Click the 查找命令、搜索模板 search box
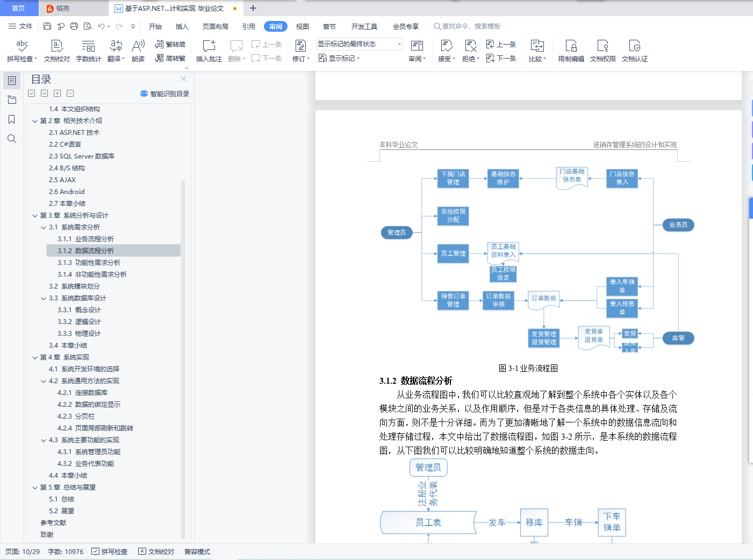Viewport: 753px width, 560px height. (x=467, y=26)
